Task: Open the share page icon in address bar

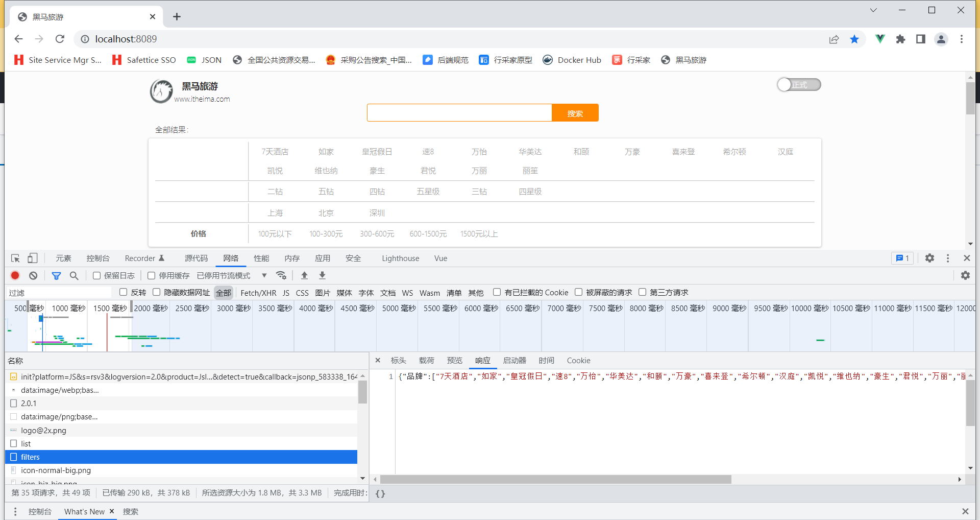Action: coord(834,39)
